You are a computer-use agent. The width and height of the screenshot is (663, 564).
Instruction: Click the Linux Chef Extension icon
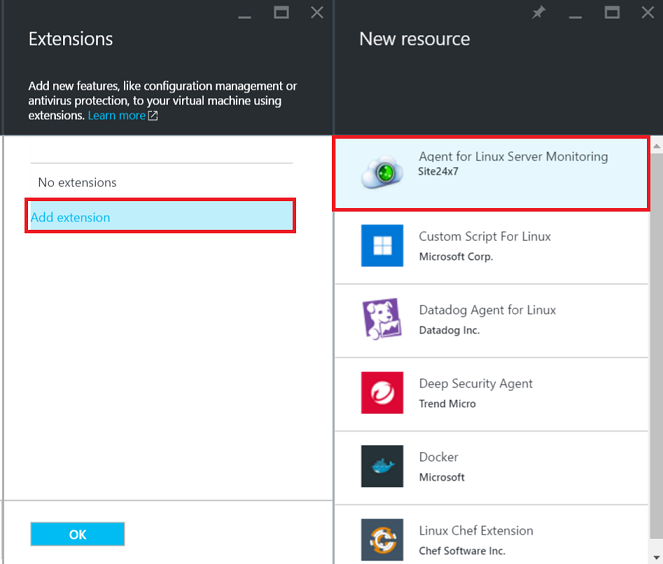click(x=382, y=539)
